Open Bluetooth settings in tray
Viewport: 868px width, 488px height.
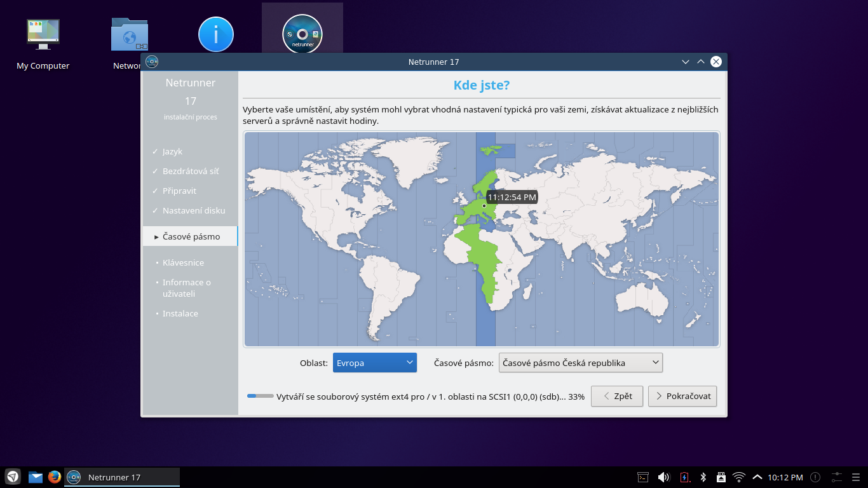(x=703, y=477)
